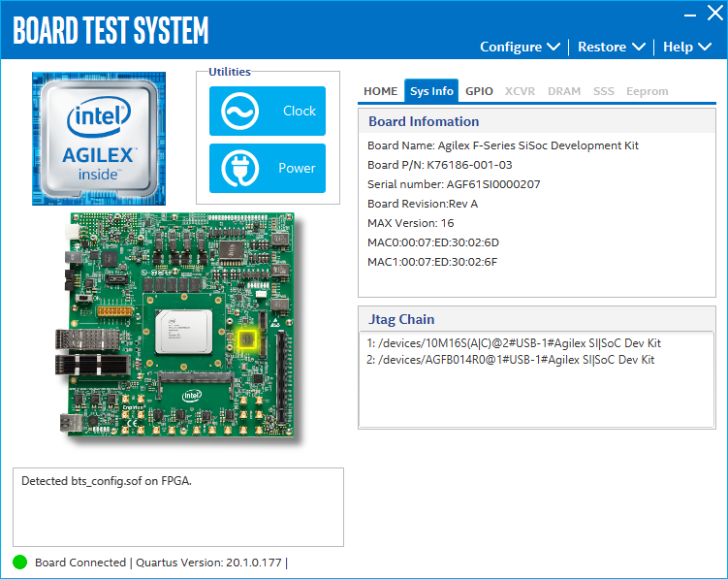Click the yellow highlighted chip on board image

pyautogui.click(x=247, y=339)
